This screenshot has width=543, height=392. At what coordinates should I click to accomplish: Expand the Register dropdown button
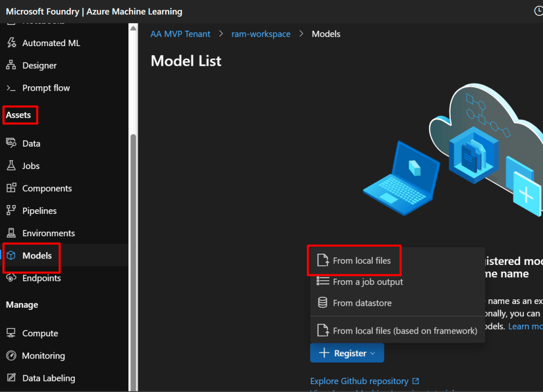point(347,353)
